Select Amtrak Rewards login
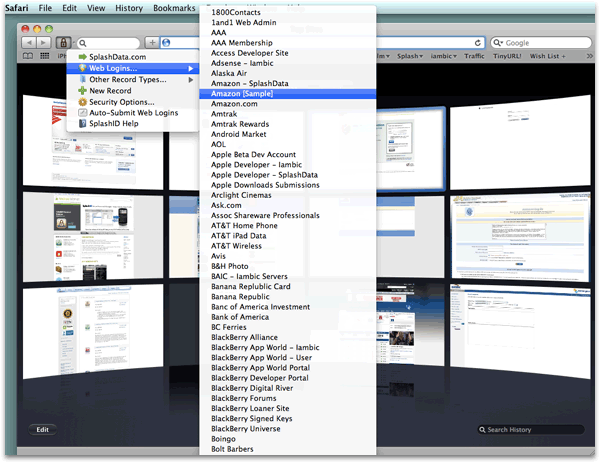Viewport: 600px width, 463px height. [x=287, y=124]
